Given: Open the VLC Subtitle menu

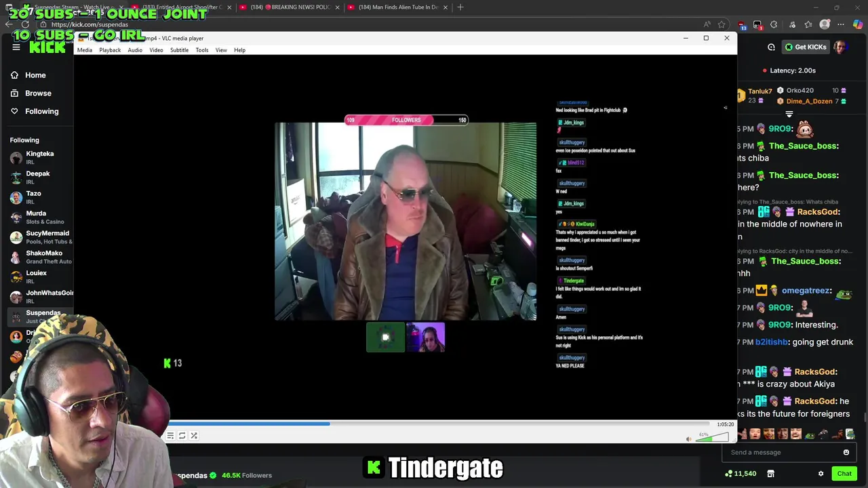Looking at the screenshot, I should (x=179, y=50).
